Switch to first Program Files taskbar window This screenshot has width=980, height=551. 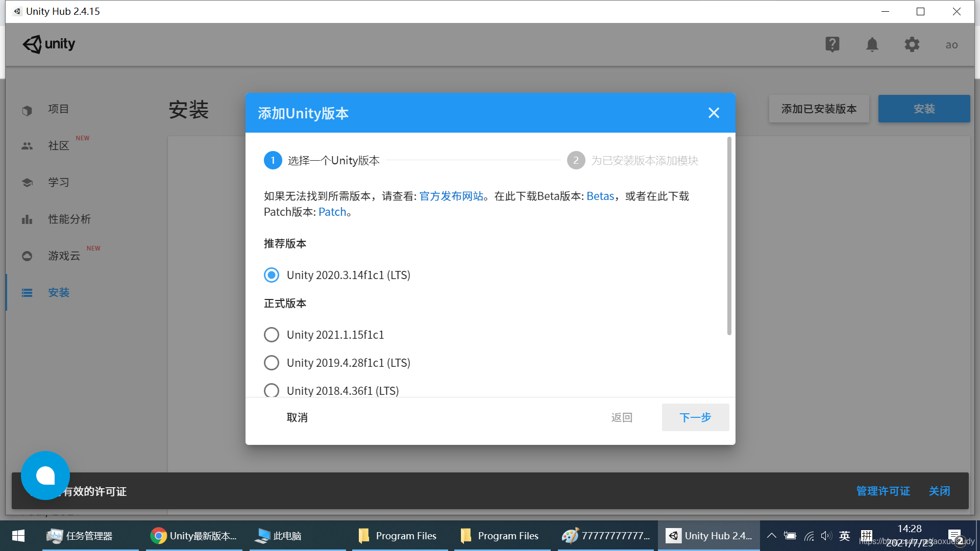coord(400,536)
